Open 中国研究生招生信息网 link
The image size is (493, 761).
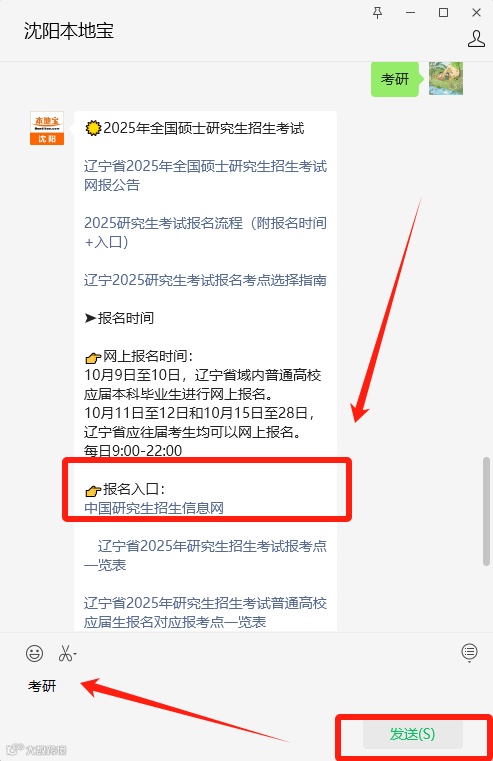[154, 508]
